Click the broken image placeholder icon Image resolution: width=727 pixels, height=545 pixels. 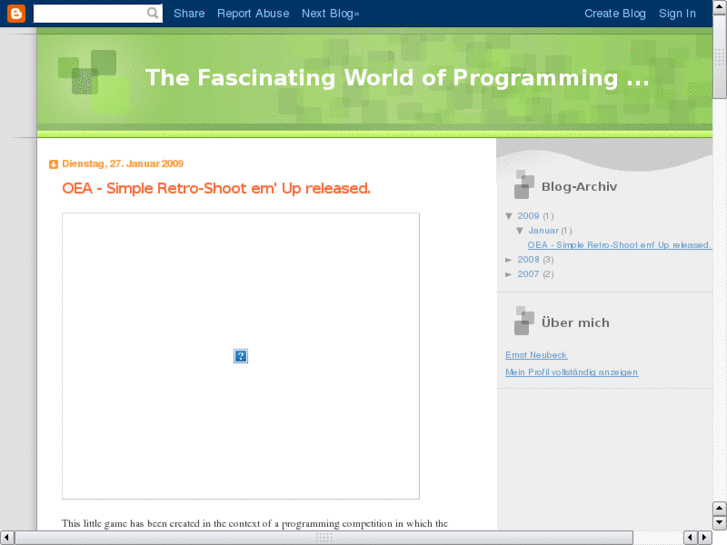coord(241,356)
